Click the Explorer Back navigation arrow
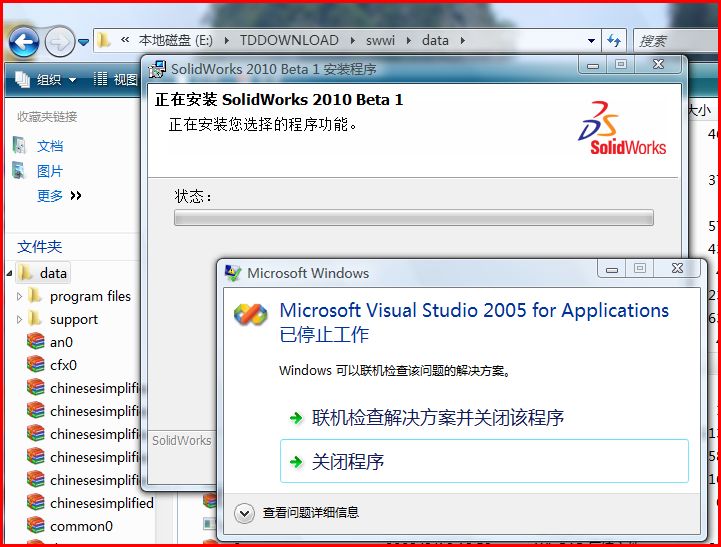Image resolution: width=721 pixels, height=547 pixels. (23, 42)
